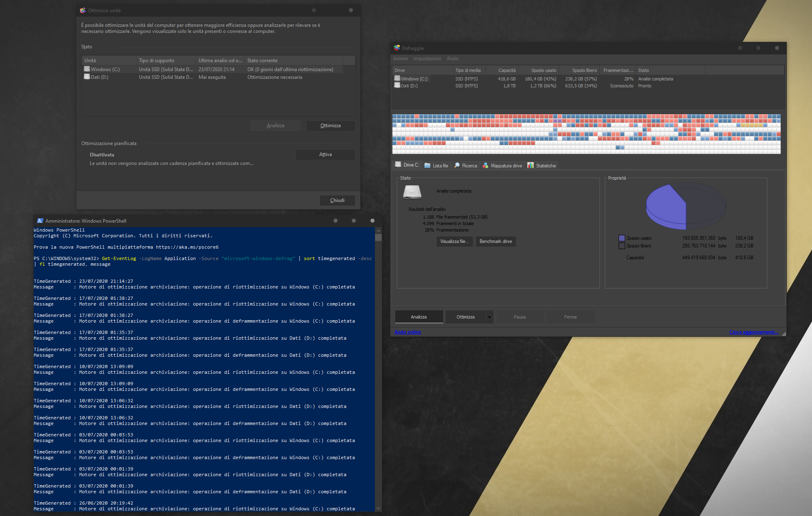Click the Spazio usato purple color swatch
Image resolution: width=812 pixels, height=516 pixels.
click(621, 238)
